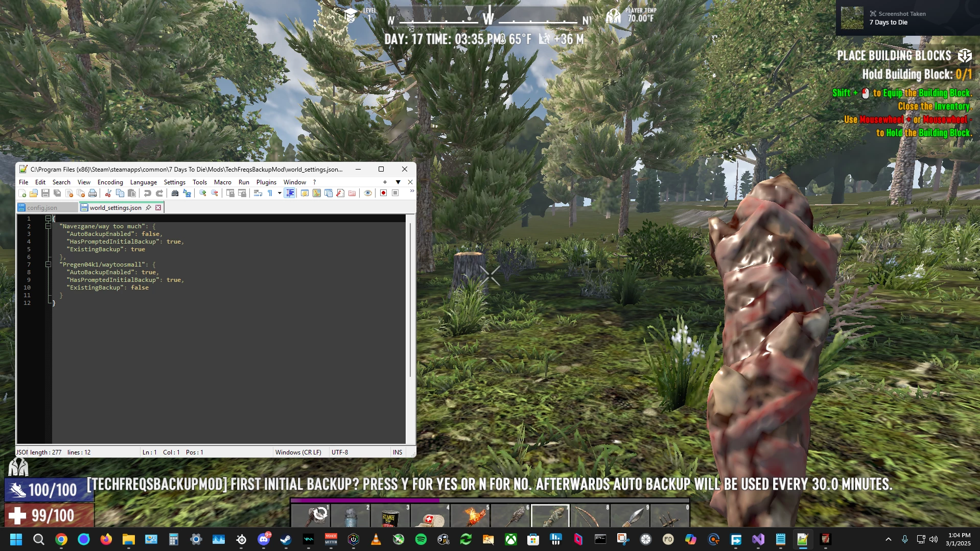Click the Zoom In magnifier icon
The width and height of the screenshot is (980, 551).
(x=202, y=193)
